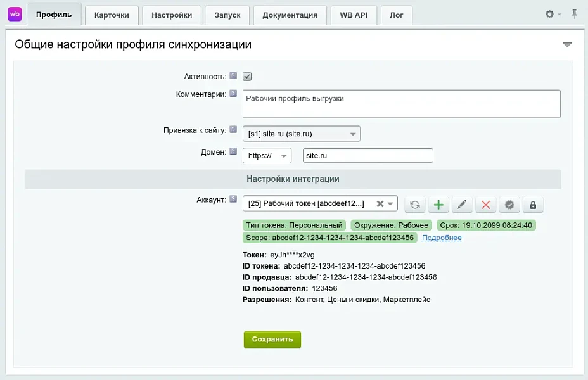The height and width of the screenshot is (380, 588).
Task: Click the ID продавца value
Action: [x=366, y=277]
